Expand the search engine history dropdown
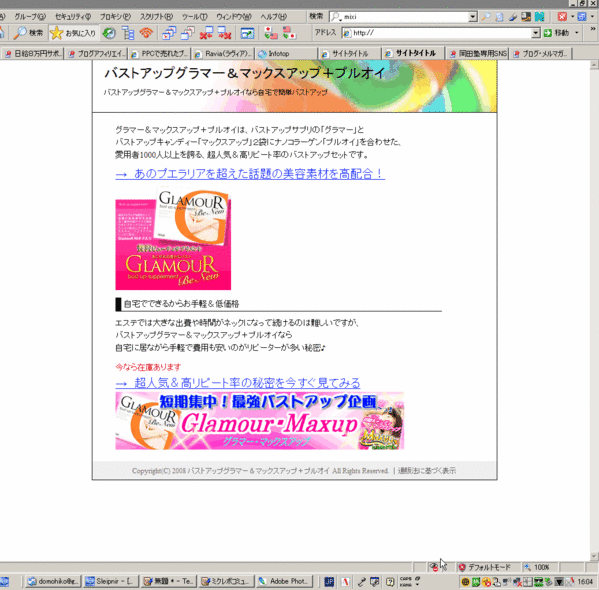This screenshot has width=599, height=590. point(473,16)
